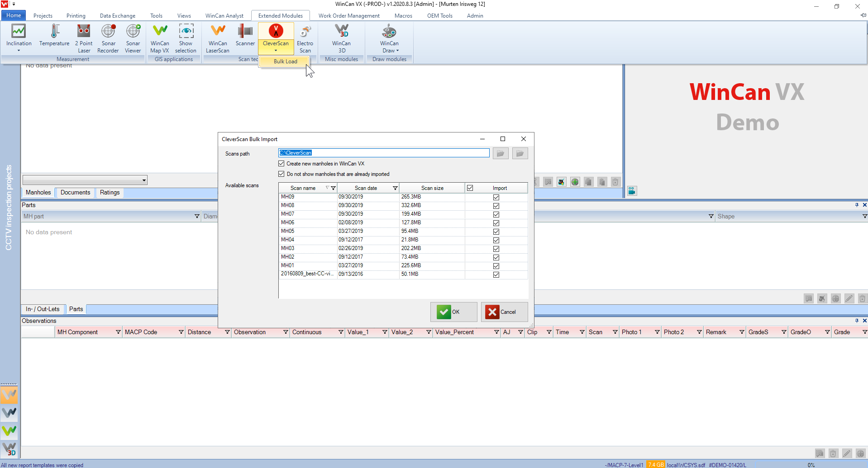Screen dimensions: 868x468
Task: Uncheck Import for the MH09 scan
Action: tap(496, 197)
